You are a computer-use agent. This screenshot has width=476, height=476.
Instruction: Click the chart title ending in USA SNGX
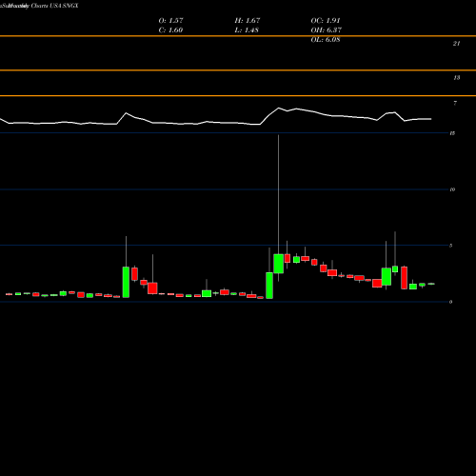click(x=39, y=6)
